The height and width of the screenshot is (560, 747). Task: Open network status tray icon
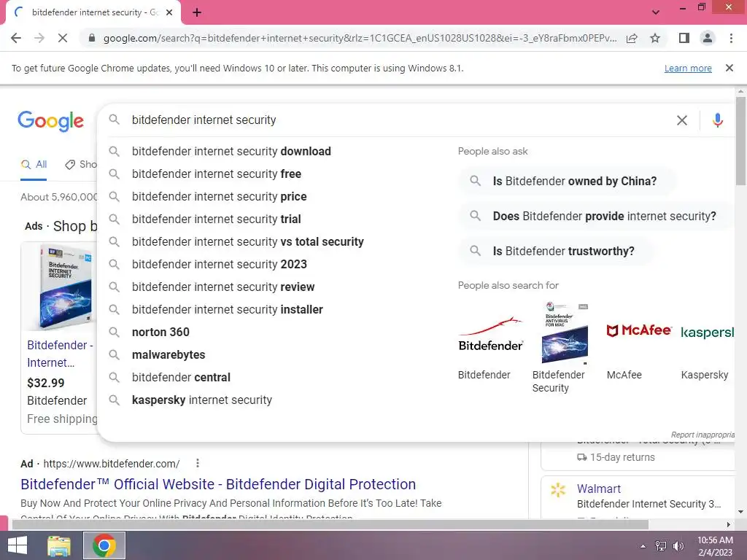click(x=661, y=546)
